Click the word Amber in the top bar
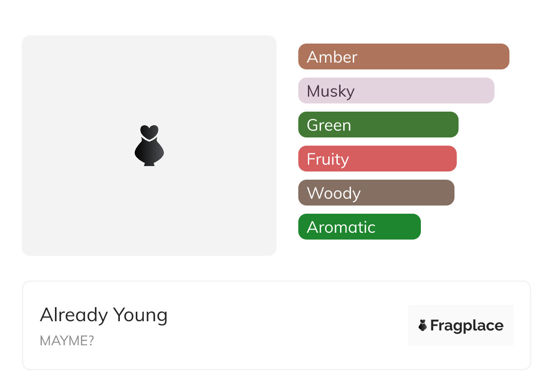Screen dimensions: 553x392 (x=332, y=57)
